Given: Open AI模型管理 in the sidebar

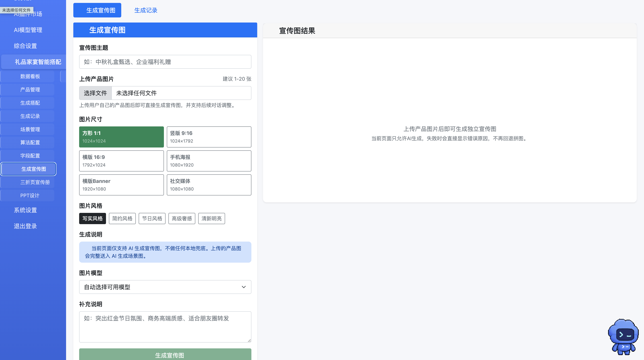Looking at the screenshot, I should [28, 30].
